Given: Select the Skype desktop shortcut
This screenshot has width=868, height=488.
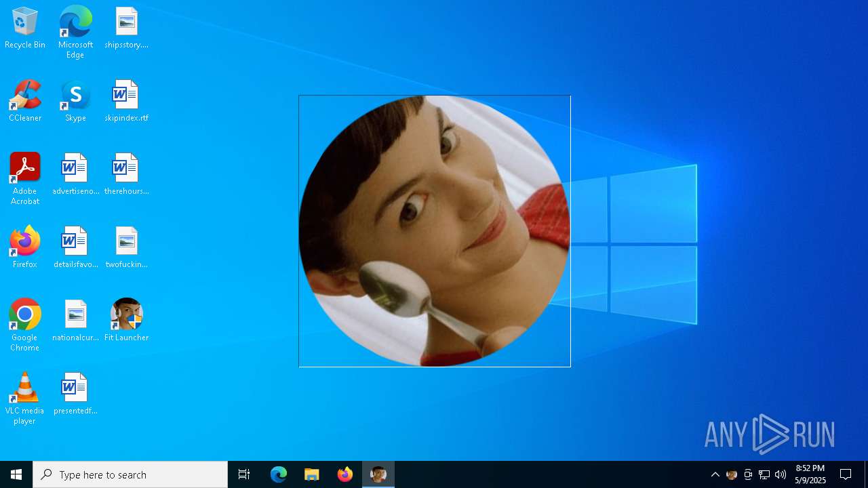Looking at the screenshot, I should (75, 102).
